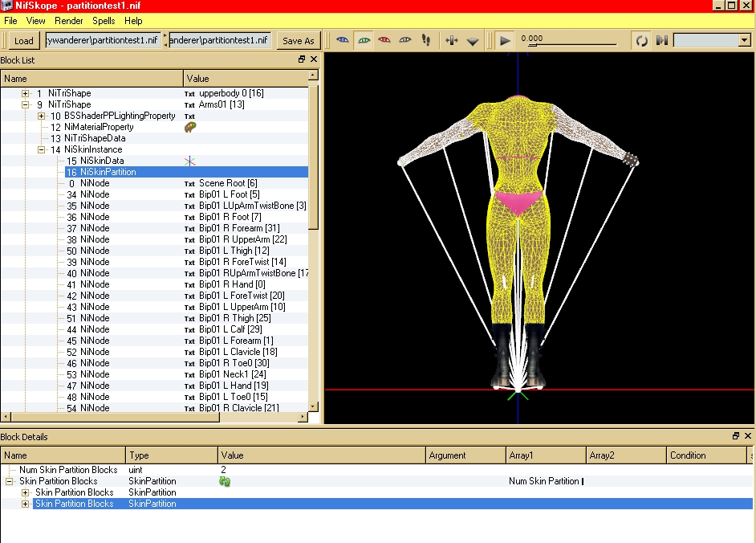This screenshot has width=756, height=543.
Task: Click the loop animation icon
Action: pyautogui.click(x=641, y=40)
